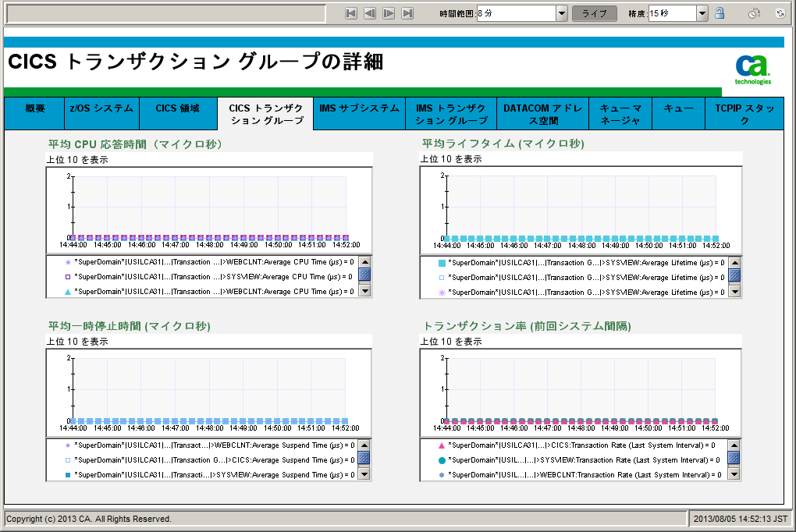Screen dimensions: 796x532
Task: Step back one time interval icon
Action: (370, 12)
